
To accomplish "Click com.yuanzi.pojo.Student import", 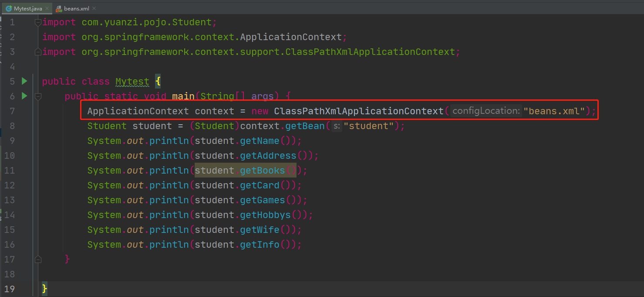I will click(146, 22).
